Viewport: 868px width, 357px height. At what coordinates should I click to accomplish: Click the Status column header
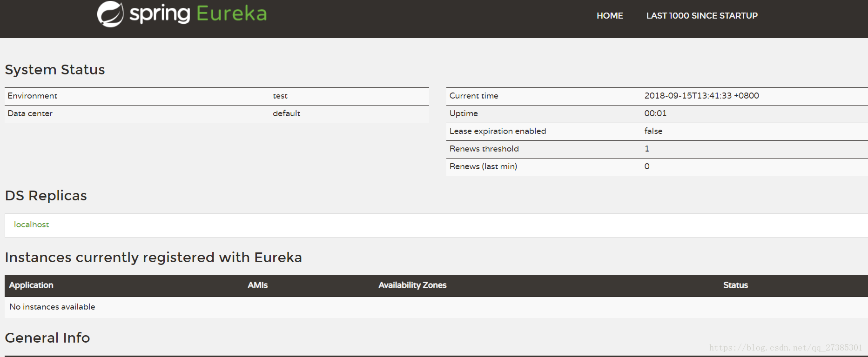point(735,285)
